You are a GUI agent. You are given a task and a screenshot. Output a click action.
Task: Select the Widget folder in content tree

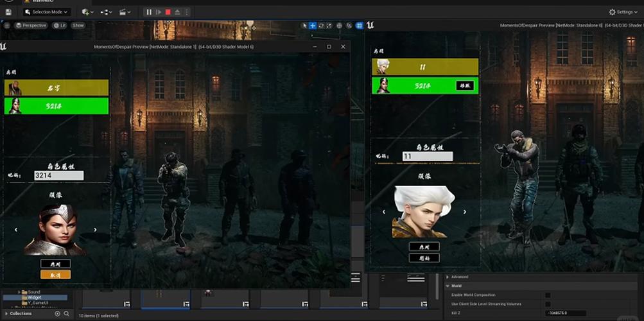34,297
